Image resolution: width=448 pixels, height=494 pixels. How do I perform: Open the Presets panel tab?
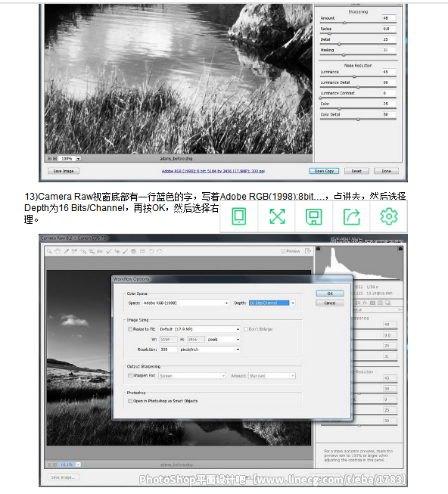pos(380,303)
